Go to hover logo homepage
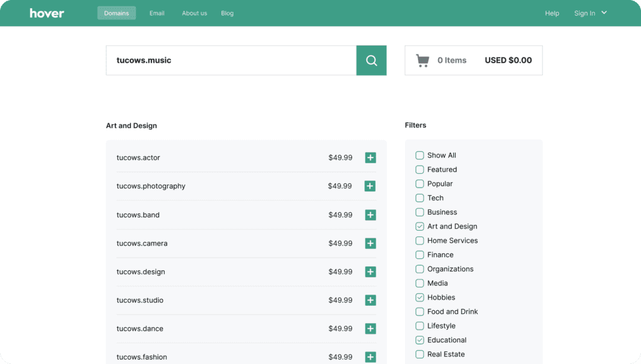This screenshot has width=641, height=364. [46, 13]
